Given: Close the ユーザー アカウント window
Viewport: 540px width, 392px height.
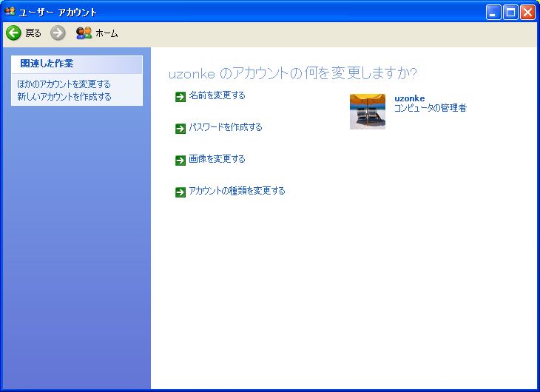Looking at the screenshot, I should click(x=527, y=13).
